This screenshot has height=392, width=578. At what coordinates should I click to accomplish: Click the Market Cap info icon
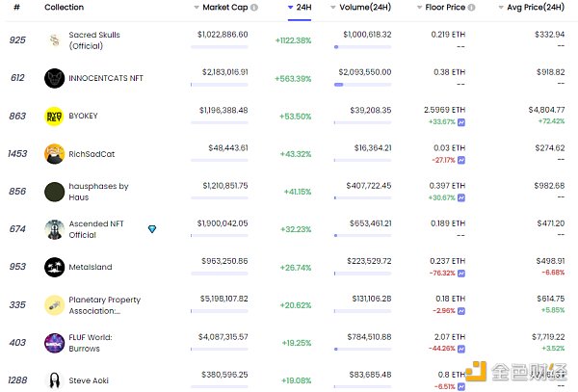[x=253, y=7]
